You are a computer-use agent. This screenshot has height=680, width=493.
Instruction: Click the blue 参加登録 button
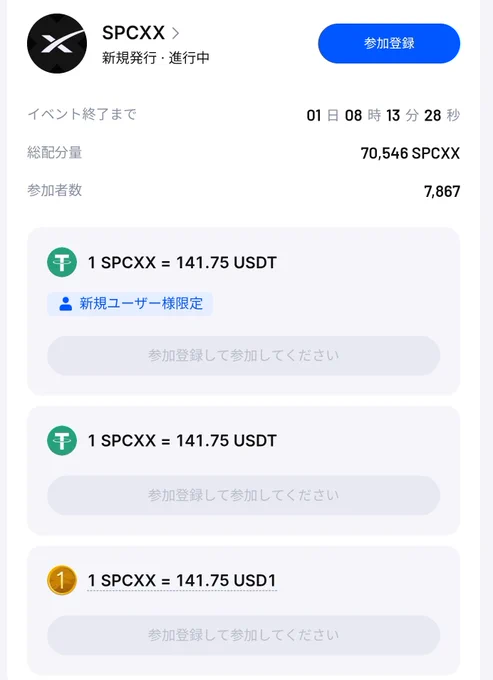[389, 43]
